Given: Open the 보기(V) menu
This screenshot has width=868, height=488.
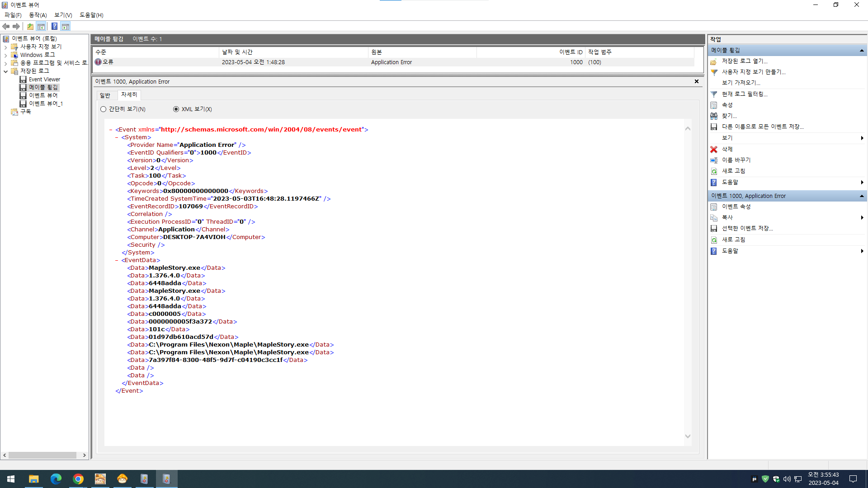Looking at the screenshot, I should (63, 15).
